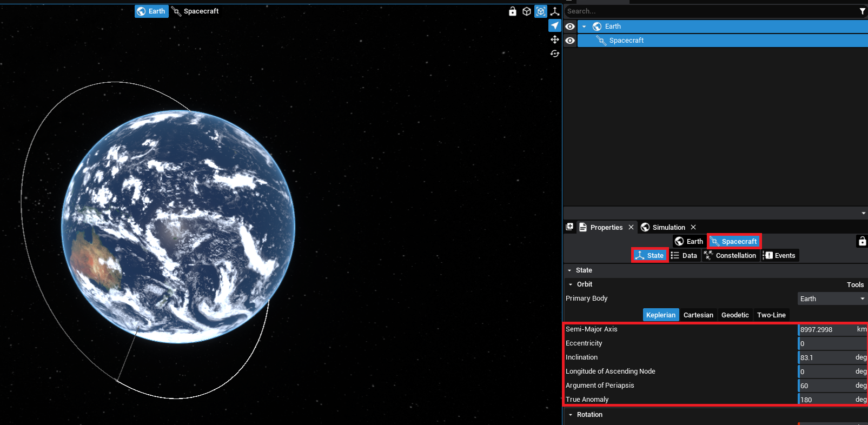Select the rotate tool icon
868x425 pixels.
(555, 54)
